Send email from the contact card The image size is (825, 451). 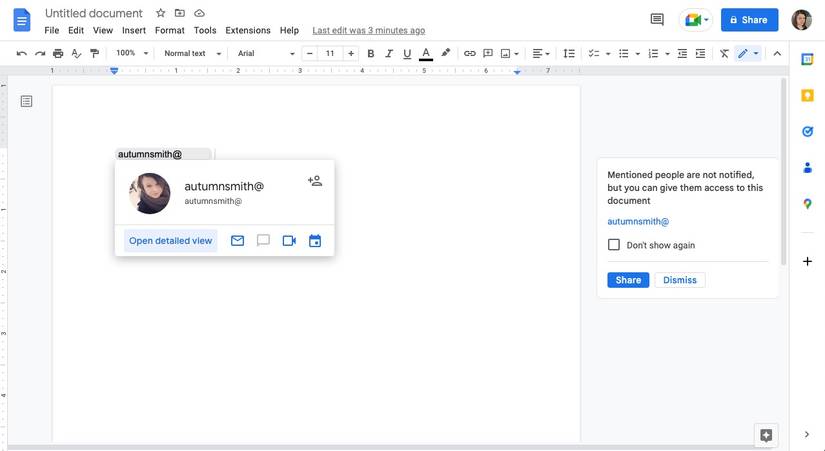click(237, 240)
